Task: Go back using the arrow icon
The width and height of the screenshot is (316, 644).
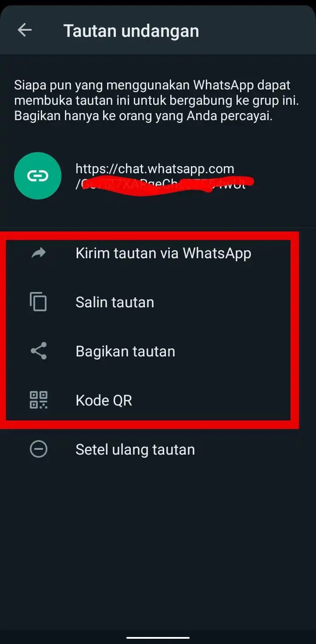Action: pos(25,30)
